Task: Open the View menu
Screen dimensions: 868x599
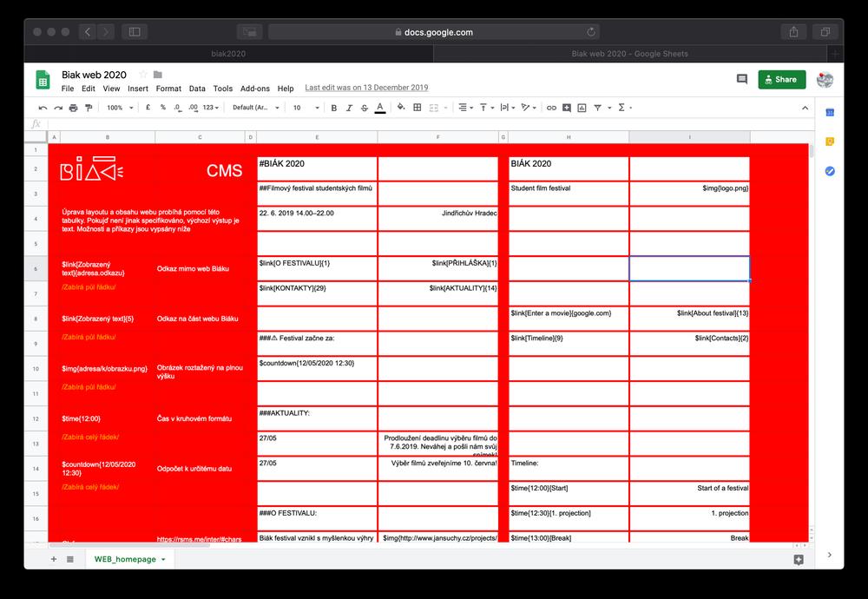Action: click(x=111, y=89)
